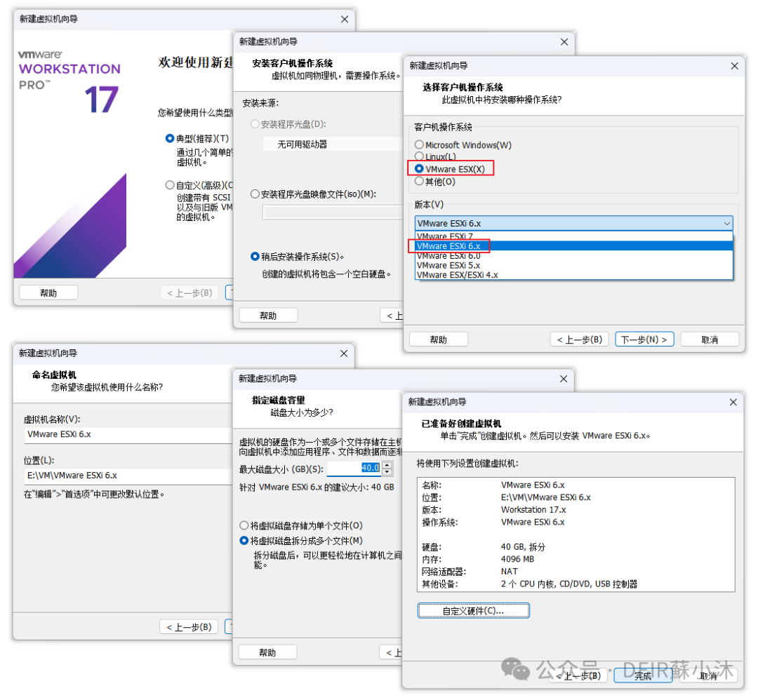The height and width of the screenshot is (700, 758).
Task: Click the virtual machine name field
Action: click(128, 435)
